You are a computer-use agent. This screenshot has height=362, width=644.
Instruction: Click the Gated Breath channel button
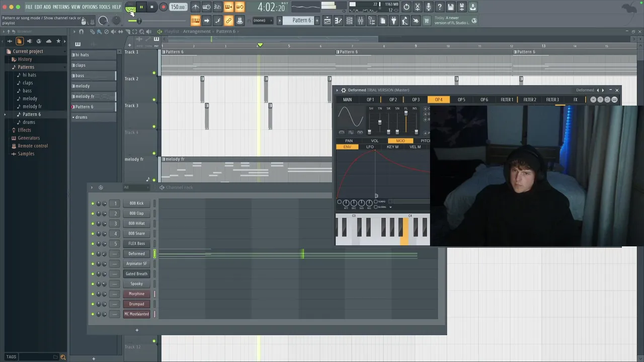[x=136, y=274]
